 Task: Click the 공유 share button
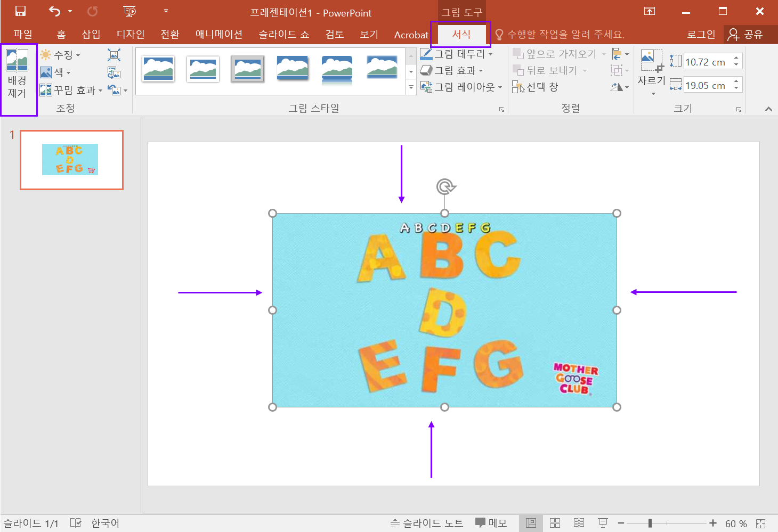[x=746, y=35]
